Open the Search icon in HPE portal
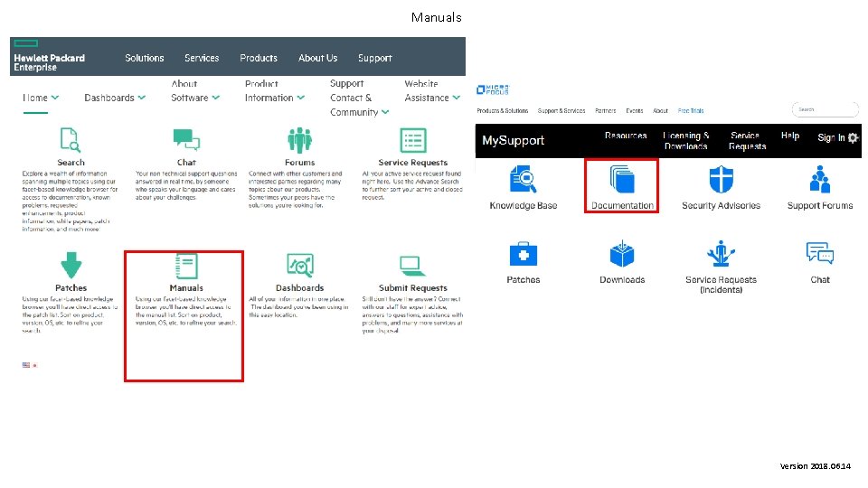The image size is (868, 488). 71,139
